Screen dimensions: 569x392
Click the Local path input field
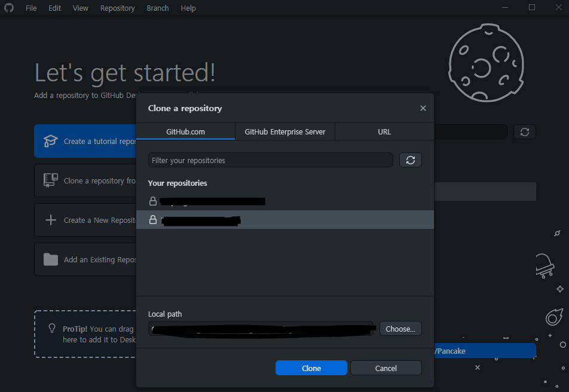click(x=261, y=329)
